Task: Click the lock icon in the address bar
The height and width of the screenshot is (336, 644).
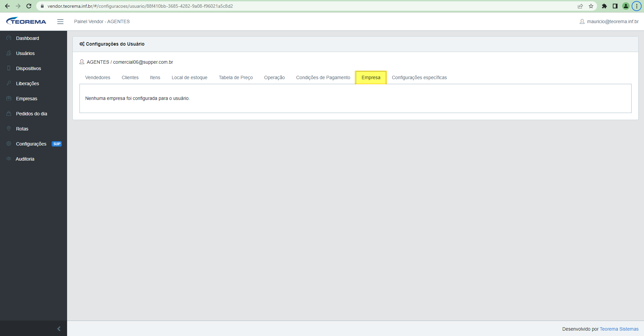Action: pos(42,6)
